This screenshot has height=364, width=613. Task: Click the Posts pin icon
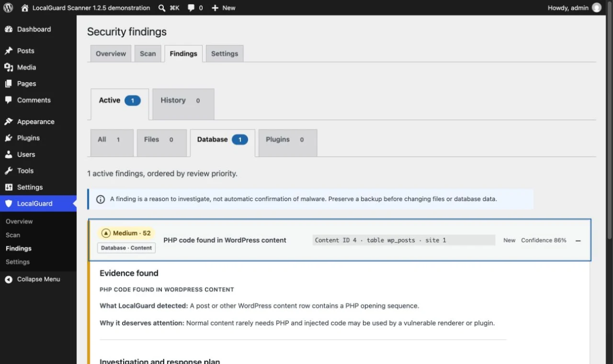point(9,51)
